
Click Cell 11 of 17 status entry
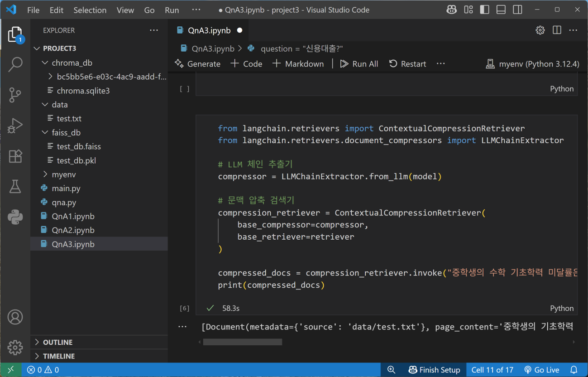click(x=492, y=370)
